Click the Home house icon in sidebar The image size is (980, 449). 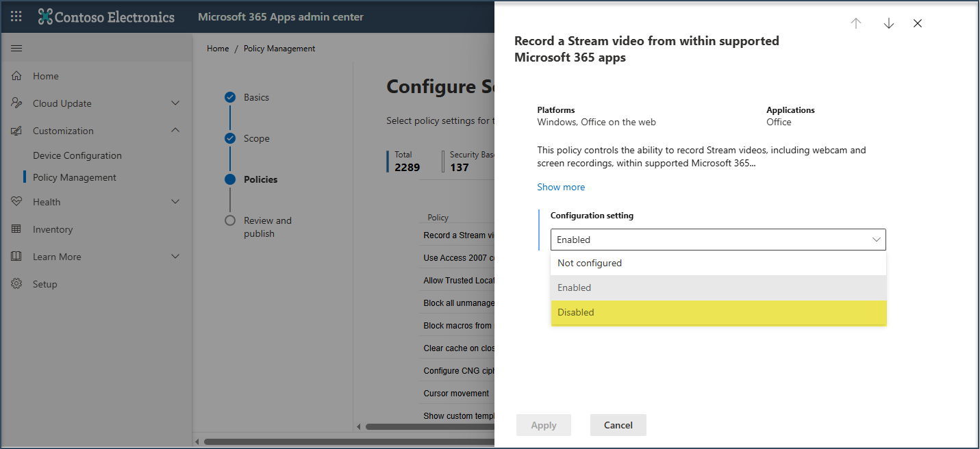(16, 76)
